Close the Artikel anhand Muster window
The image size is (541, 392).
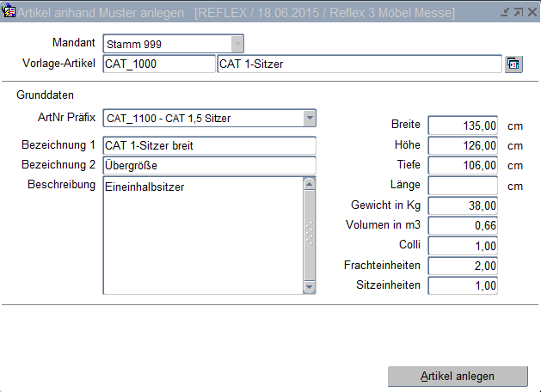click(x=532, y=13)
